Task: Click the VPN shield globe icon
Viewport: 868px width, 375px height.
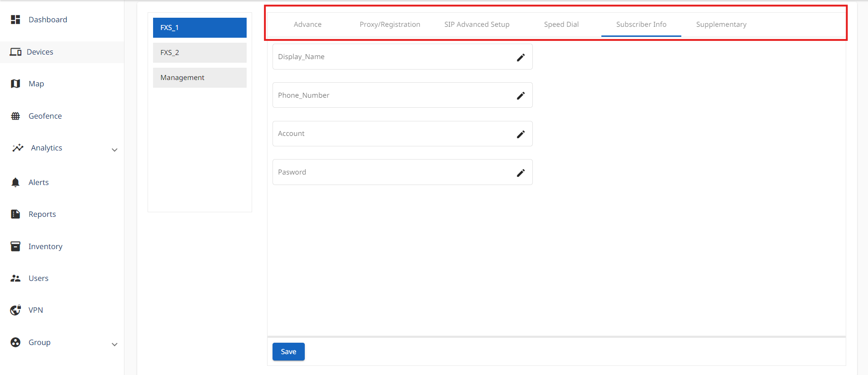Action: 15,310
